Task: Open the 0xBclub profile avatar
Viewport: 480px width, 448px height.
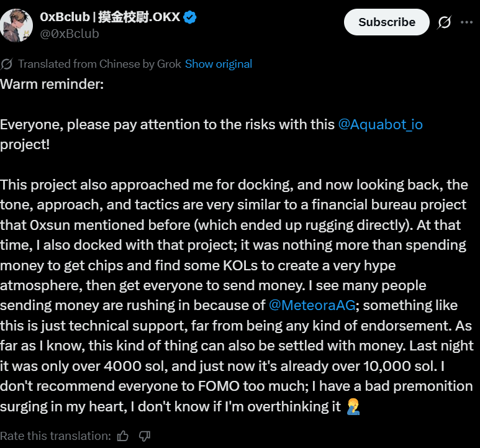Action: pos(16,25)
